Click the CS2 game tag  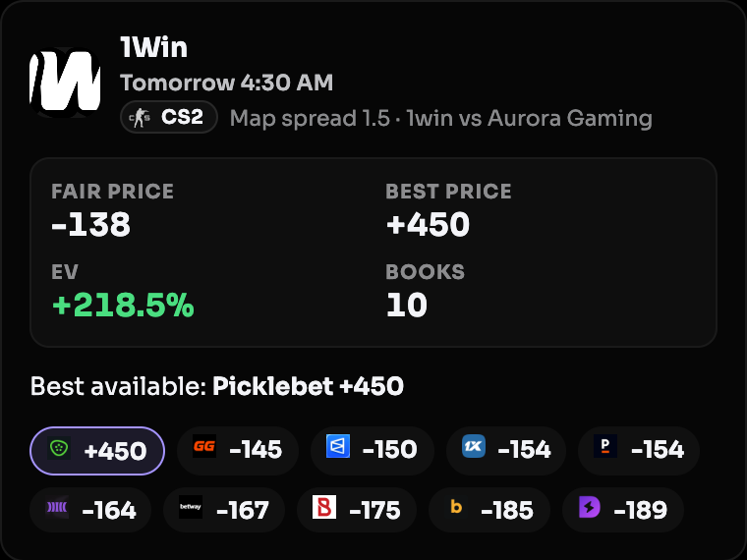(x=169, y=117)
